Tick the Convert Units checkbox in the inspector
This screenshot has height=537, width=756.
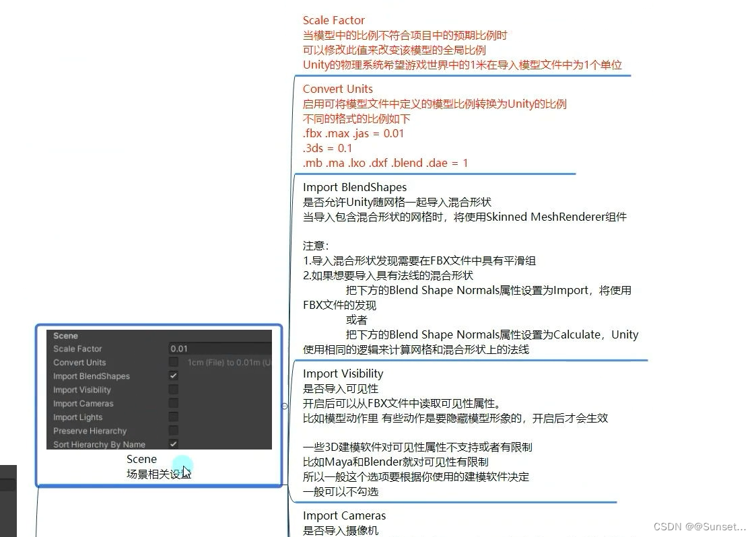[x=174, y=362]
